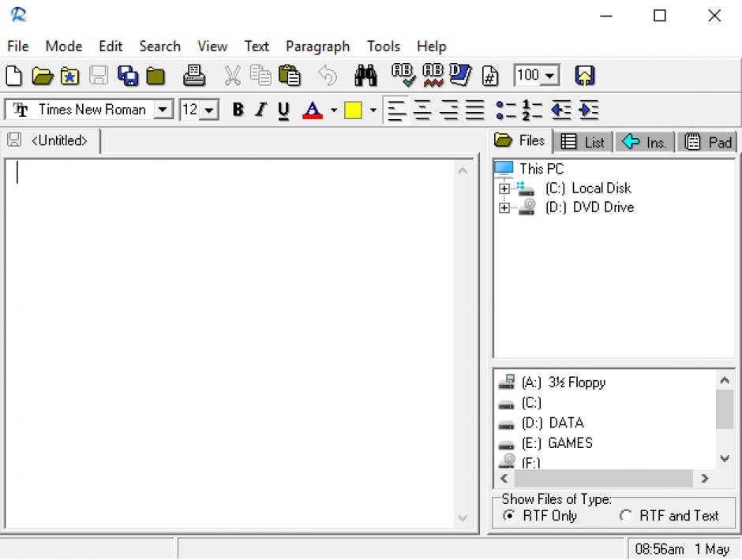Run spell check with AB checkmark icon
Screen dimensions: 742x560
[403, 76]
